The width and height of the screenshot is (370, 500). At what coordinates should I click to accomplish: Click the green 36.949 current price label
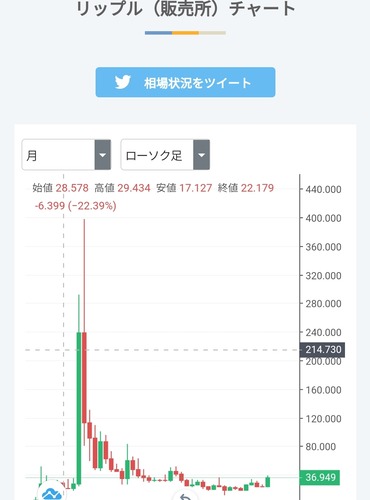[320, 477]
